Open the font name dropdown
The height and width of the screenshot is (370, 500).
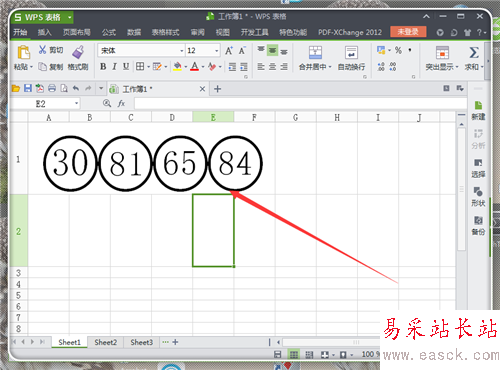pyautogui.click(x=182, y=51)
